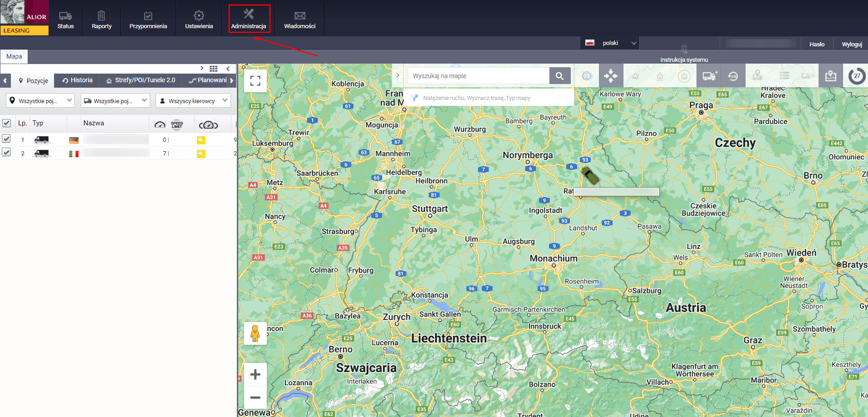Click yellow key icon in row 2
868x417 pixels.
(201, 154)
